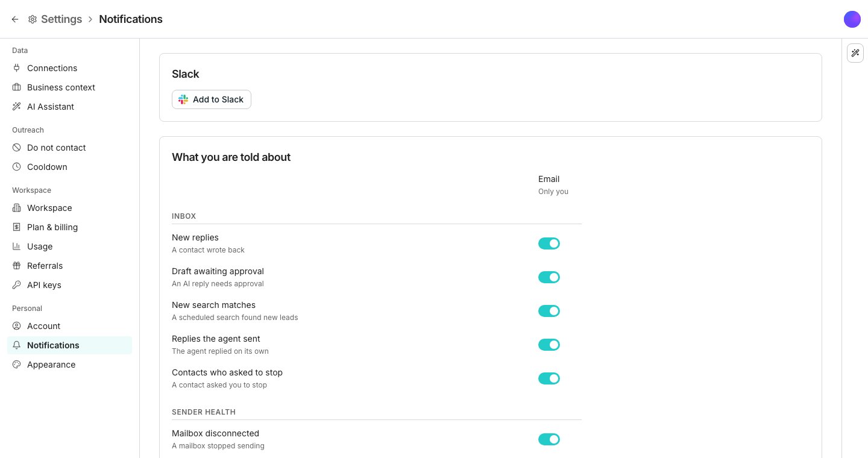Click the Plan & billing receipt icon
The height and width of the screenshot is (458, 868).
[17, 227]
